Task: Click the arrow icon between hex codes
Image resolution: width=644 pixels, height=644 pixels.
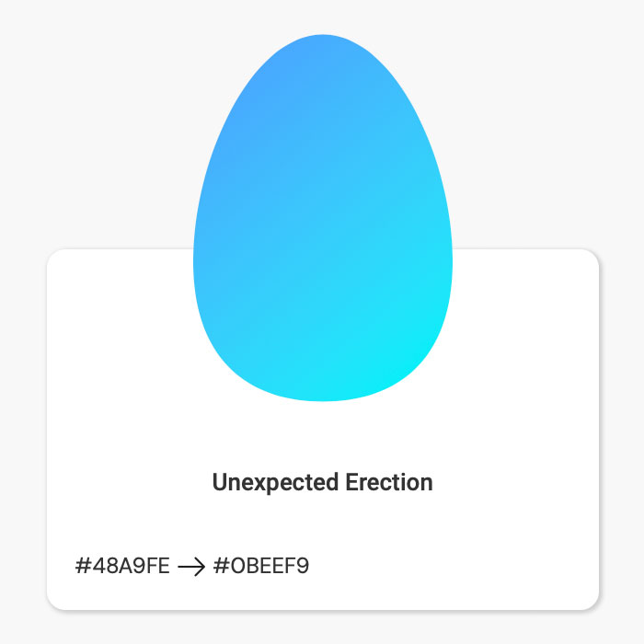Action: click(x=191, y=567)
